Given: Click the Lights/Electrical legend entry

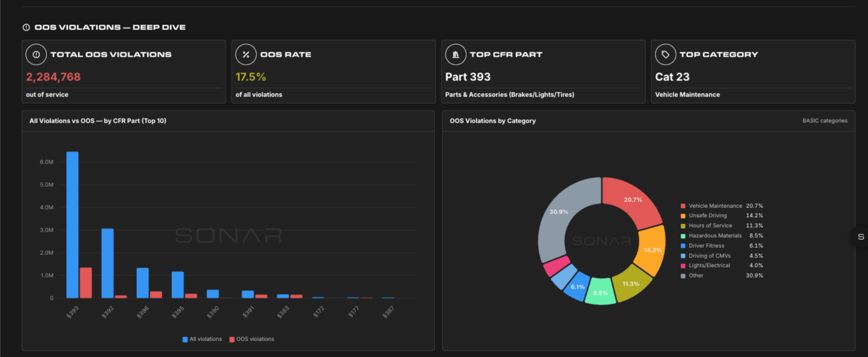Looking at the screenshot, I should [x=722, y=266].
